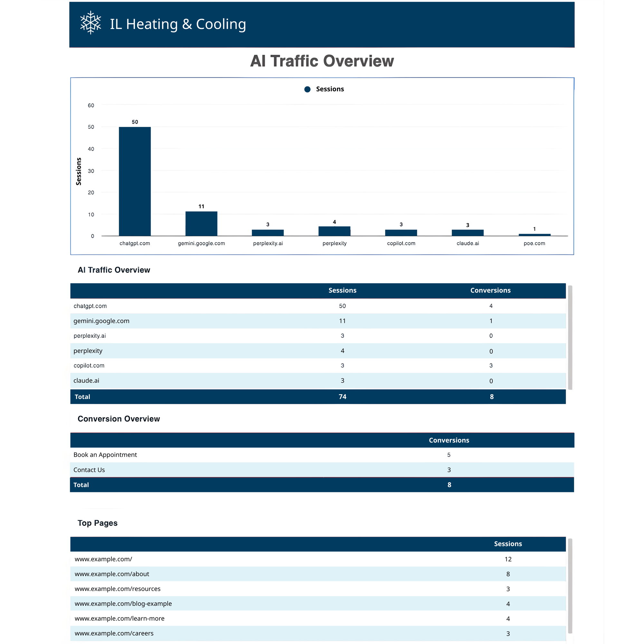Click the Book an Appointment conversion row

233,455
